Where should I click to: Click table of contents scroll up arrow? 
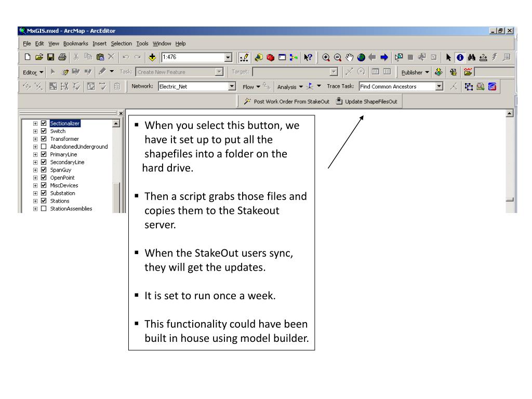116,124
